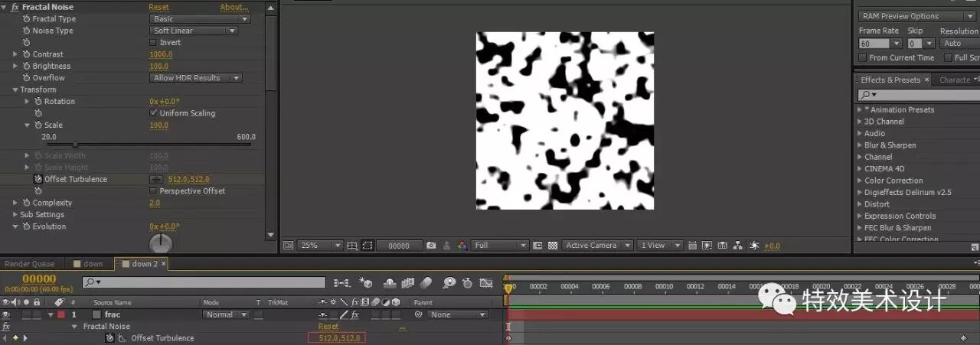The image size is (980, 345).
Task: Click the Auto-keyframe stopwatch icon in the timeline
Action: [467, 283]
